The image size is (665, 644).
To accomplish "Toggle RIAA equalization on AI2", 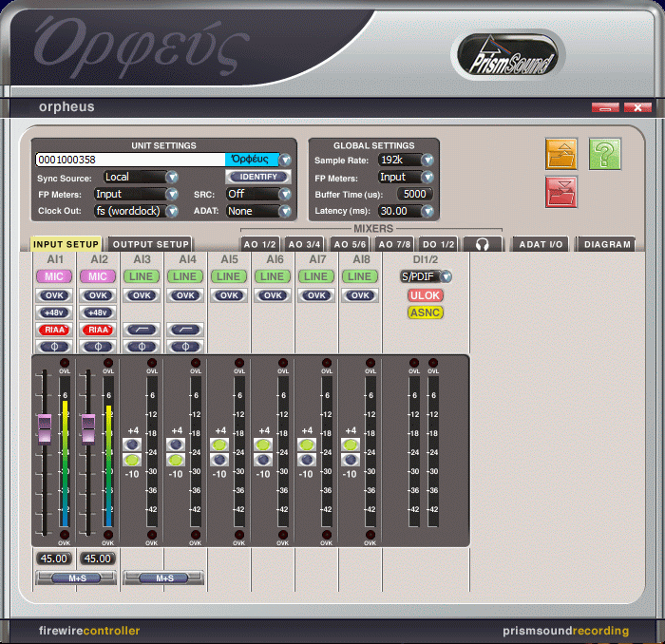I will [x=98, y=330].
